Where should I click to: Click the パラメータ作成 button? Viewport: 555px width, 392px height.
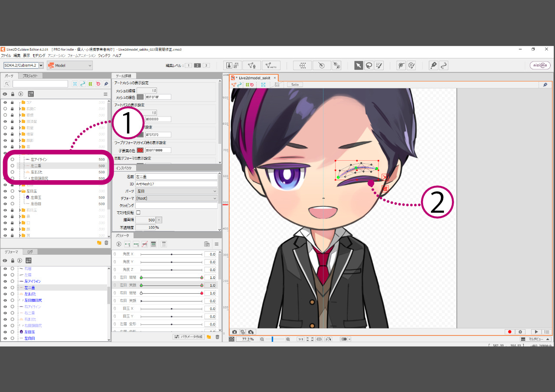click(x=189, y=337)
